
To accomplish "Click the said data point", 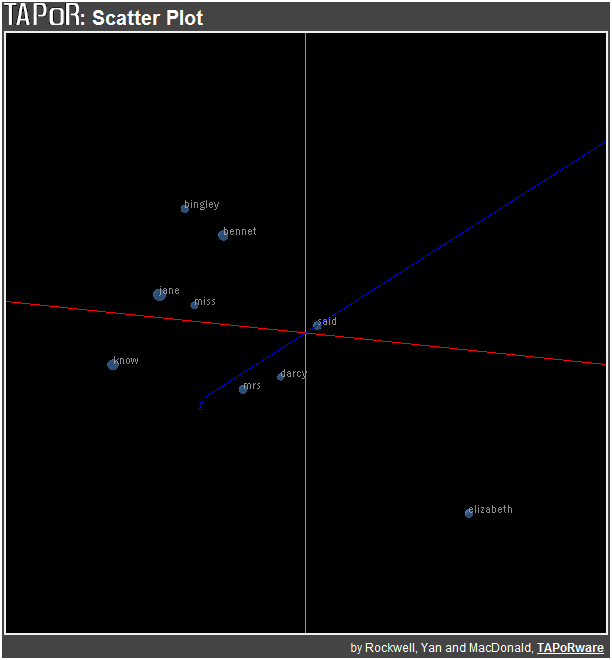I will [317, 325].
